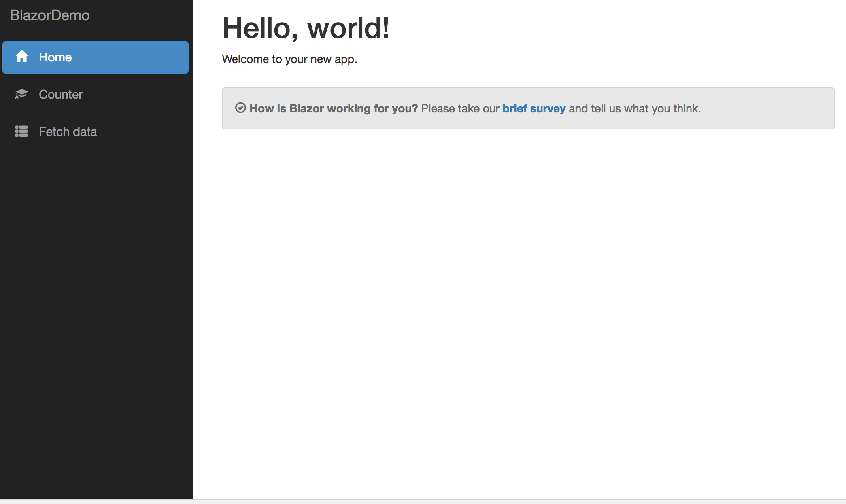Open the Fetch data page
846x504 pixels.
click(96, 132)
